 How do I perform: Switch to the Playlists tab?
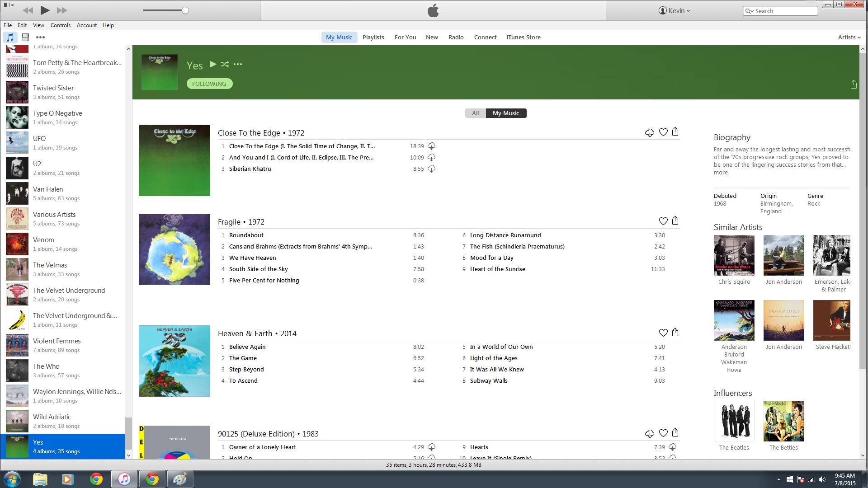click(373, 38)
